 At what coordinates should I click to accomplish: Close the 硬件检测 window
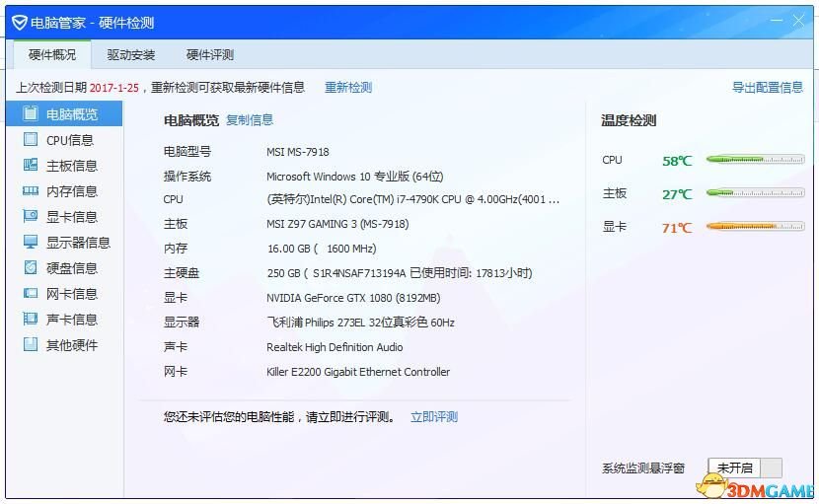point(798,21)
